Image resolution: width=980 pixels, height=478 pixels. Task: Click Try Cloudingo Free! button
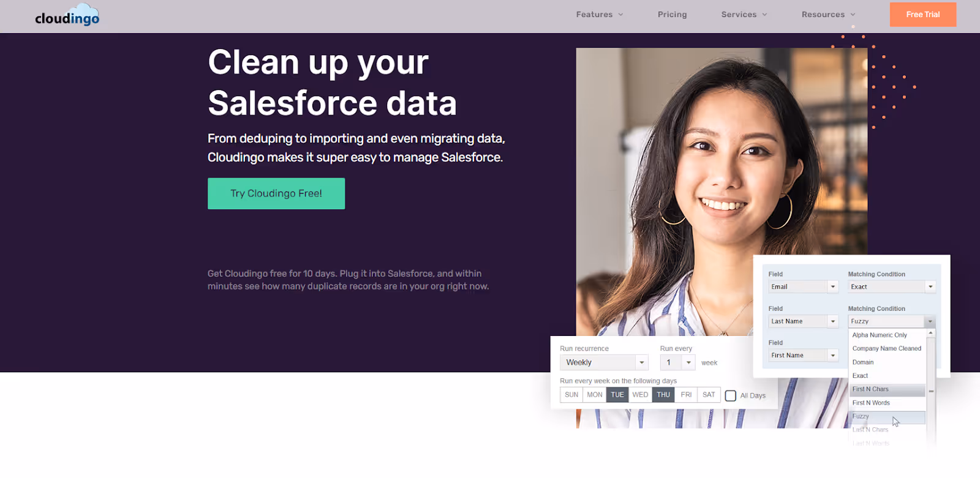click(x=276, y=193)
